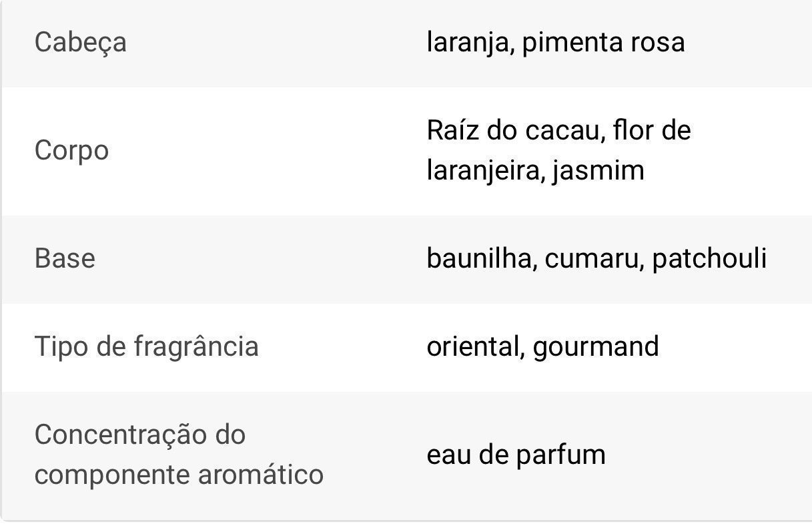Select the Raíz do cacau text
812x530 pixels.
point(515,130)
